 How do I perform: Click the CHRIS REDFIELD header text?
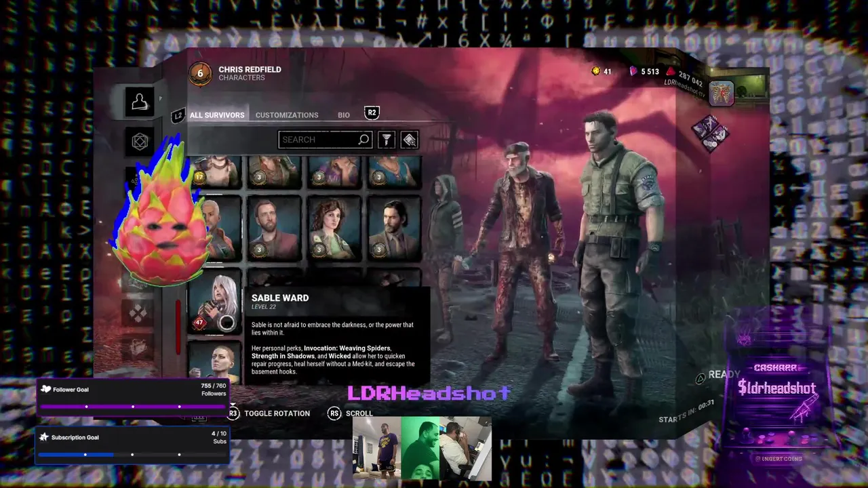(x=250, y=70)
